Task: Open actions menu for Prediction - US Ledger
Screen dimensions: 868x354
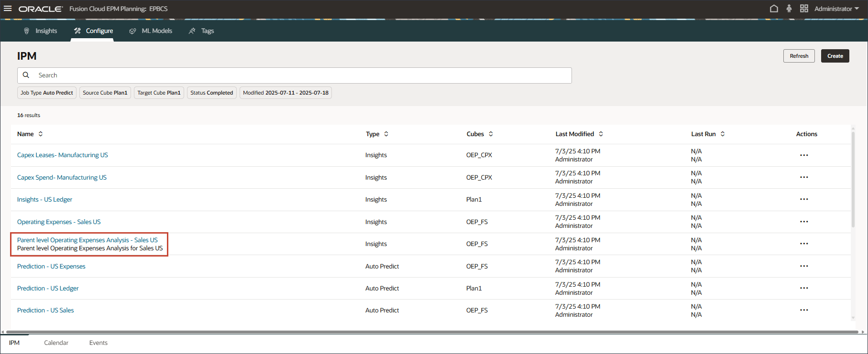Action: pos(804,288)
